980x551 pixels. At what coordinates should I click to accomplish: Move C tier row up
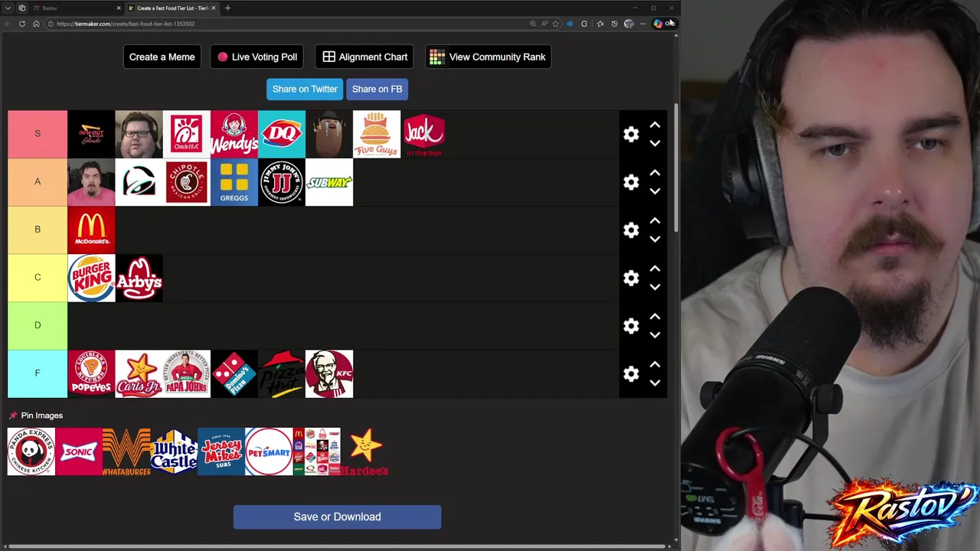[655, 269]
